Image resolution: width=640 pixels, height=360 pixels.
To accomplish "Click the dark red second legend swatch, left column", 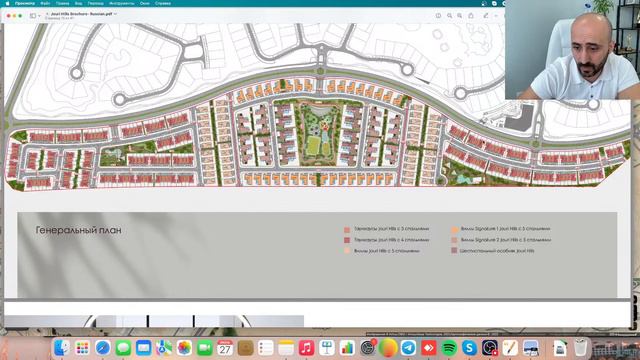I will click(347, 240).
